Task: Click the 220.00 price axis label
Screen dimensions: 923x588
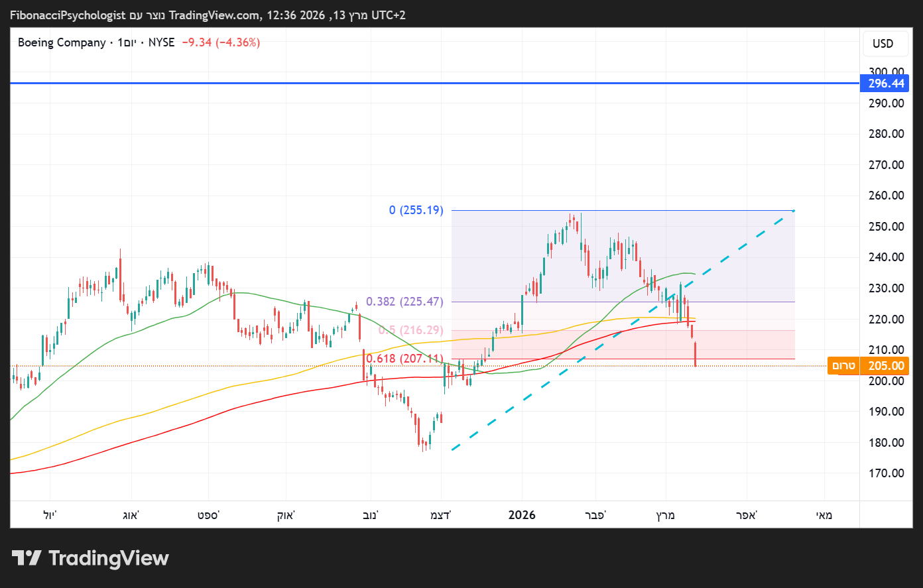Action: coord(887,319)
